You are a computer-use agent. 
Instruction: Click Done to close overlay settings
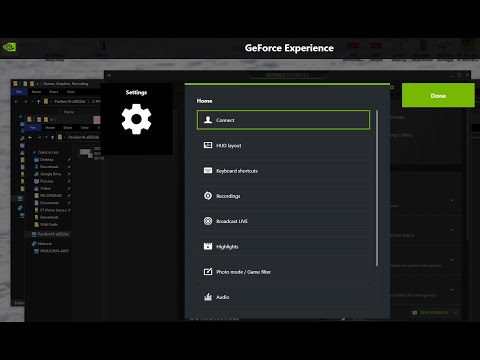click(438, 96)
